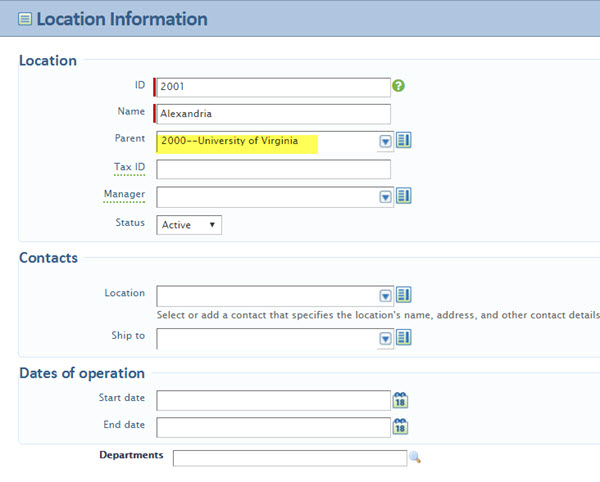Click the Departments text input field
The image size is (600, 482).
click(x=289, y=458)
